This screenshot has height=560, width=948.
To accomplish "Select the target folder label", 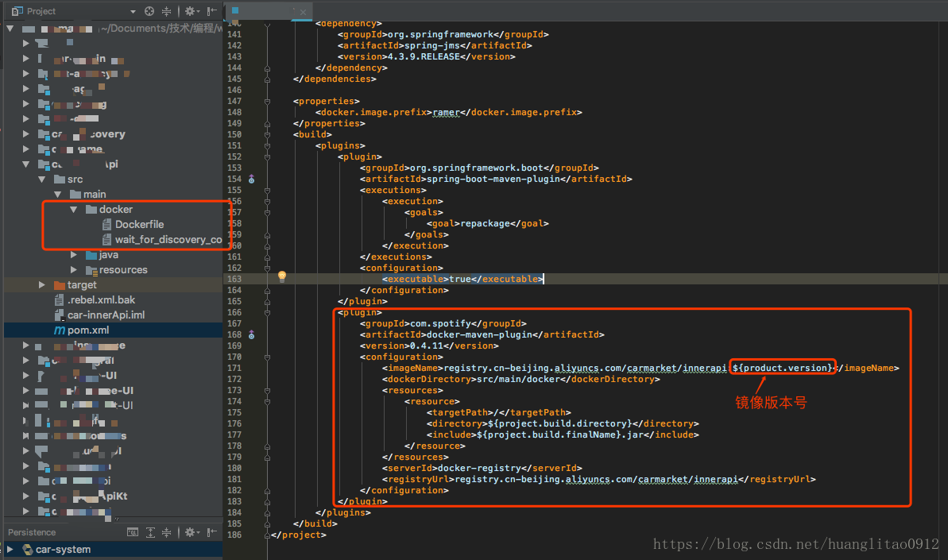I will pyautogui.click(x=82, y=284).
